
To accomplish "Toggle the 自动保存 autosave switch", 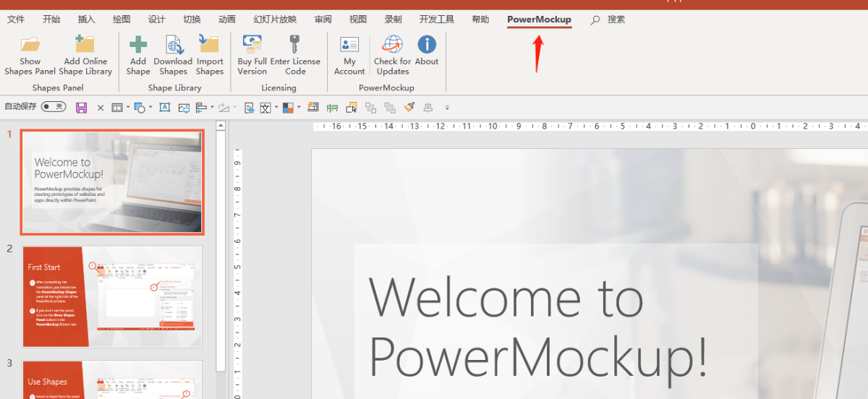I will click(54, 107).
